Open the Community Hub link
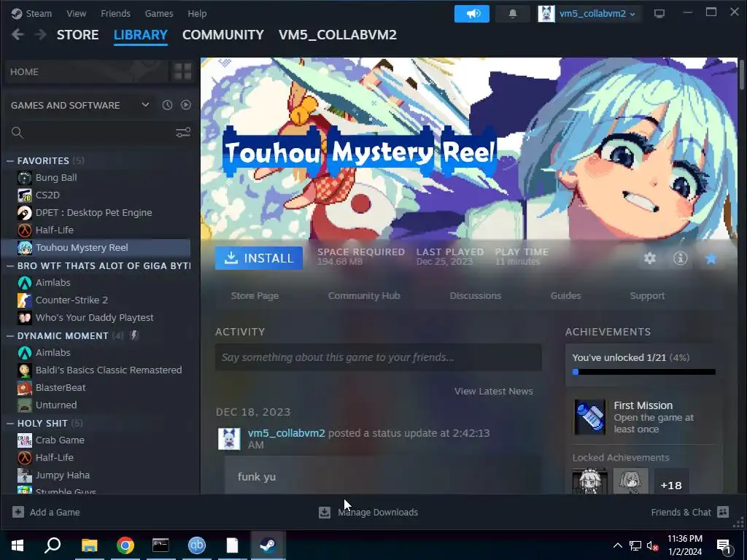 coord(364,296)
